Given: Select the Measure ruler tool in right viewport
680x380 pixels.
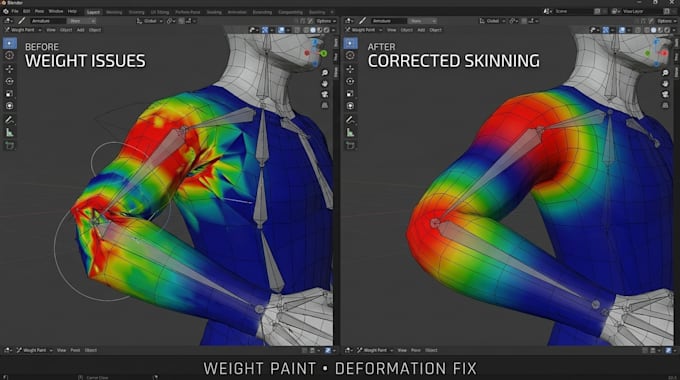Looking at the screenshot, I should click(x=350, y=133).
